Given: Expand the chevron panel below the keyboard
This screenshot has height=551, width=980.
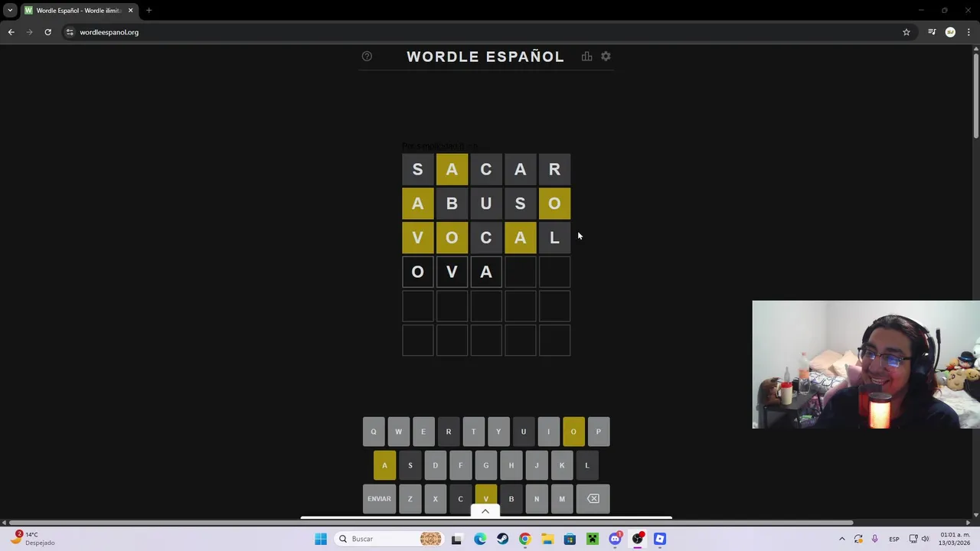Looking at the screenshot, I should pyautogui.click(x=485, y=511).
